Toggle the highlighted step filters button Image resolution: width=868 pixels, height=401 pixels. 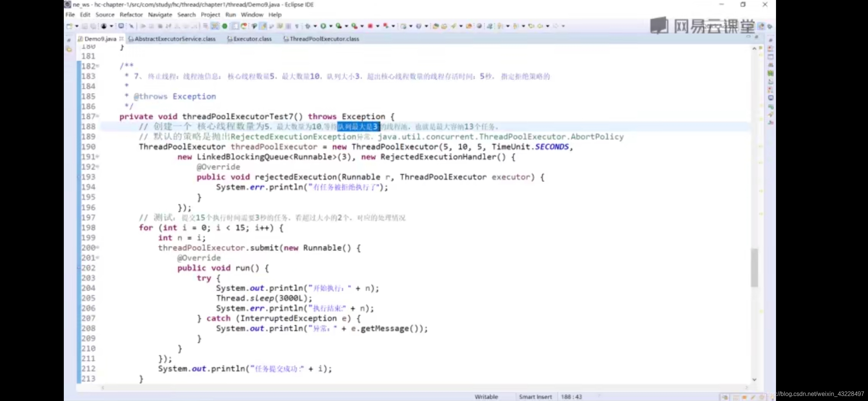pos(215,26)
